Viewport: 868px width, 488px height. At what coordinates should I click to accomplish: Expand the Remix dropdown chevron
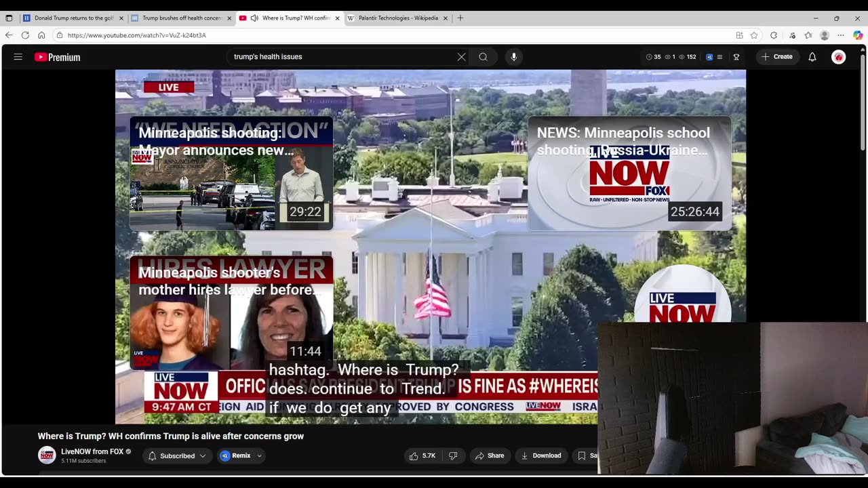tap(259, 456)
